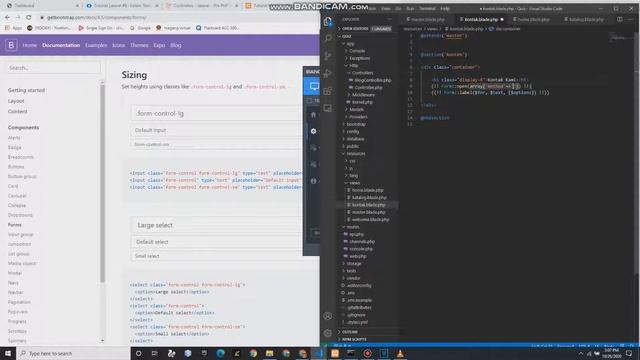Open the Terminal menu in VS Code
The image size is (640, 360).
(x=427, y=8)
